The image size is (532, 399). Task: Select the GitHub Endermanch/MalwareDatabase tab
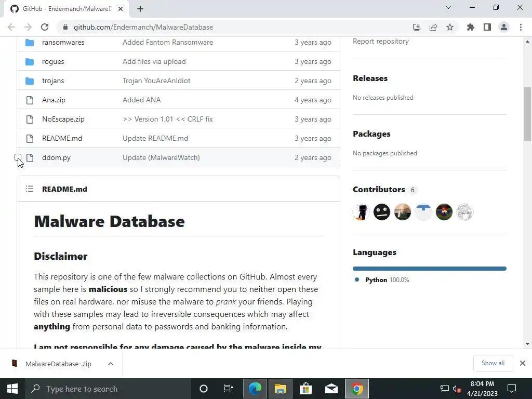[x=66, y=9]
